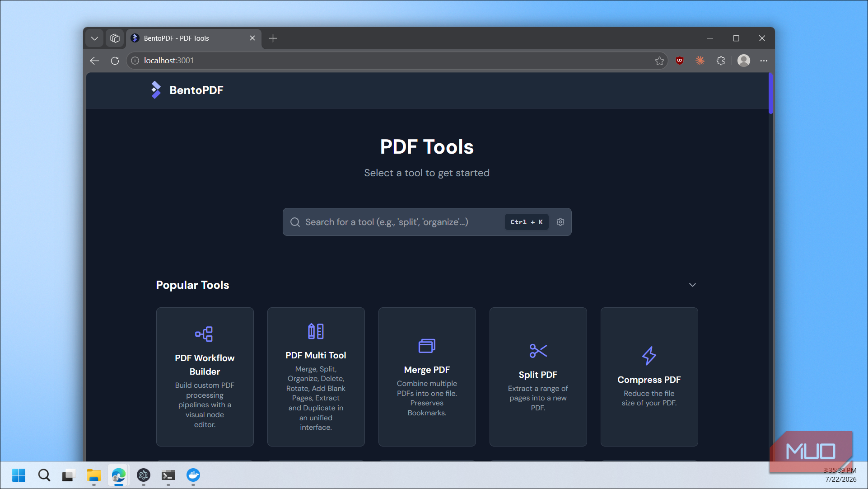Image resolution: width=868 pixels, height=489 pixels.
Task: Open the Merge PDF card title
Action: [x=427, y=370]
